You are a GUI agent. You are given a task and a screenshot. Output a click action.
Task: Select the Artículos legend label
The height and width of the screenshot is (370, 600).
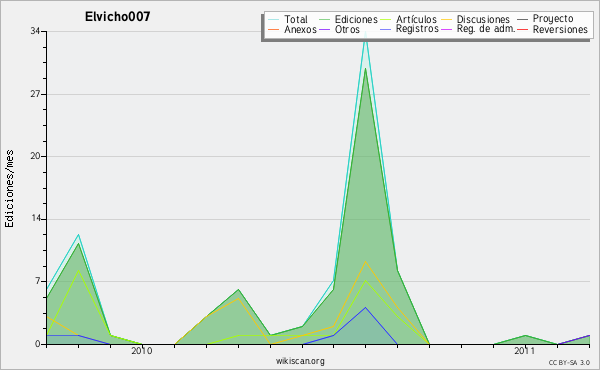click(416, 19)
